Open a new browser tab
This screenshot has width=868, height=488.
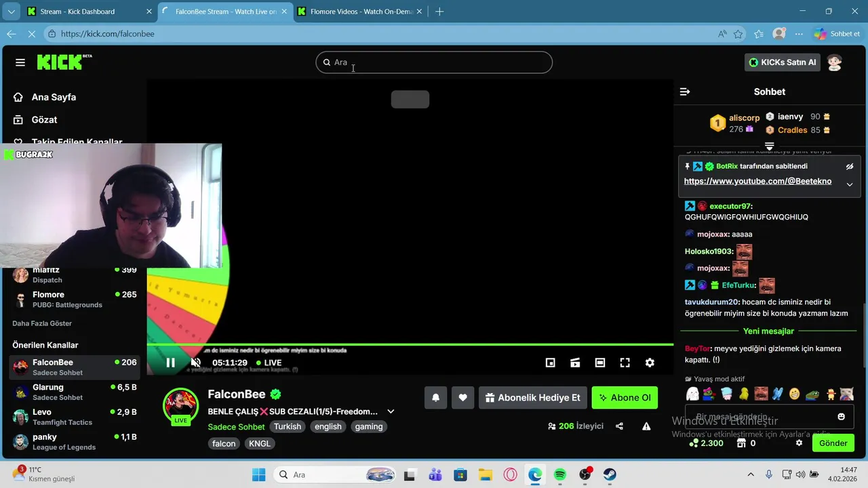pyautogui.click(x=439, y=12)
